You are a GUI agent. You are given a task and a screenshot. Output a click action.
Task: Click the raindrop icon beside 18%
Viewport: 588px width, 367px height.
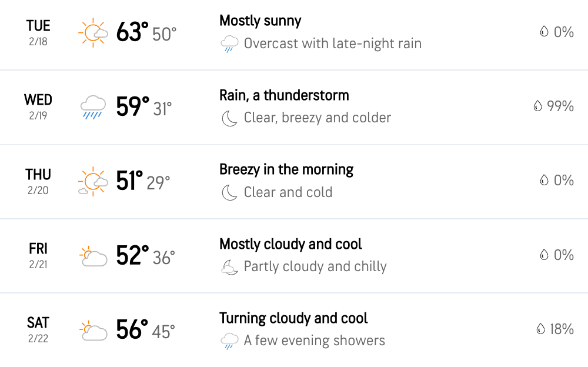540,329
